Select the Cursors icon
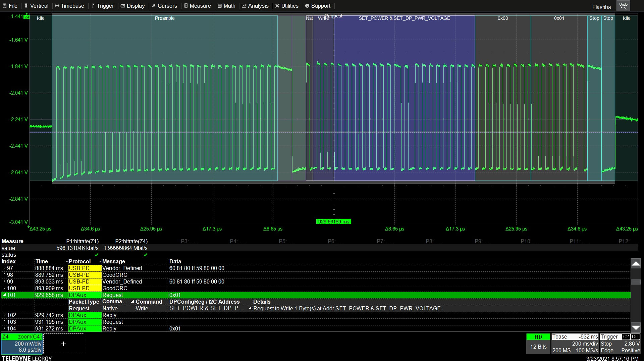 (154, 5)
